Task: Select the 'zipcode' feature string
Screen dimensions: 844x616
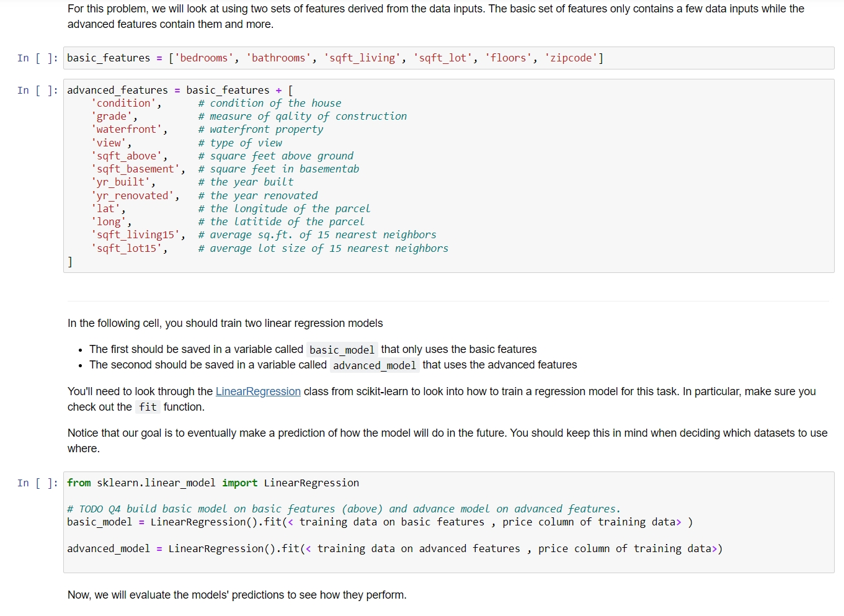Action: [x=571, y=58]
